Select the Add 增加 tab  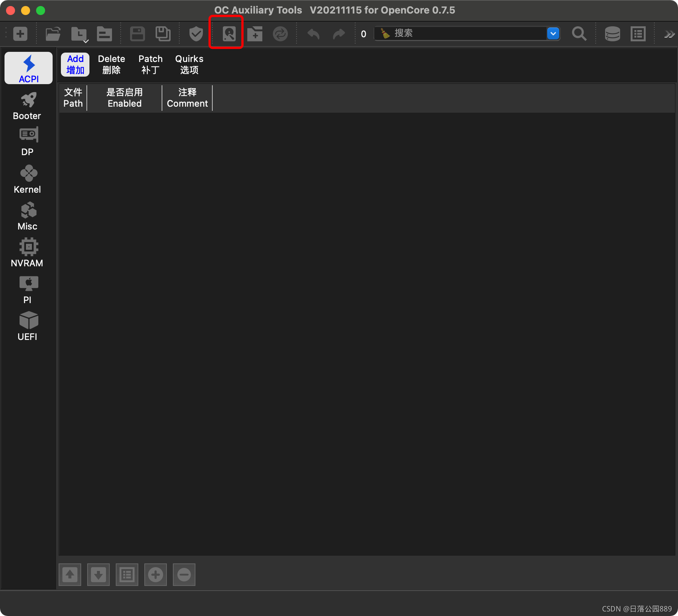(75, 65)
